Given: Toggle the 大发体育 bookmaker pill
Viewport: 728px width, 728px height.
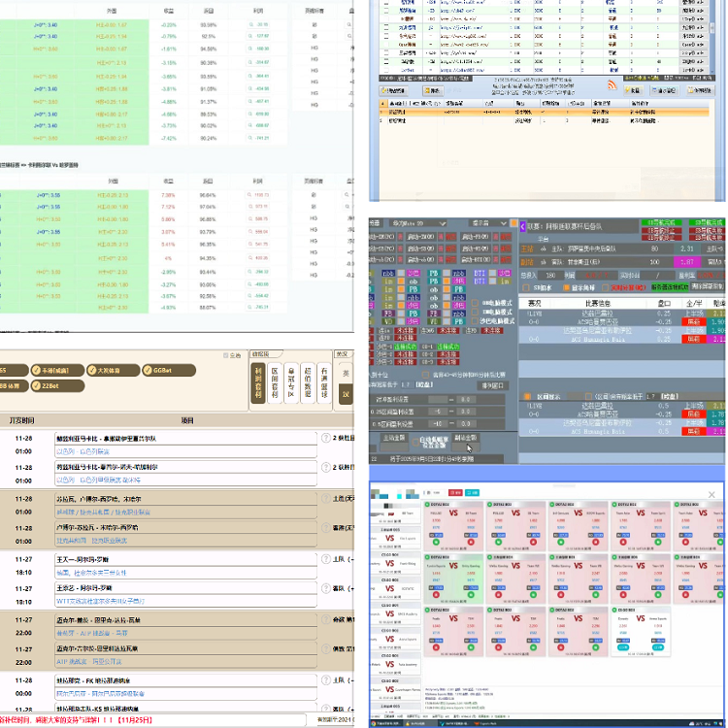Looking at the screenshot, I should point(114,371).
